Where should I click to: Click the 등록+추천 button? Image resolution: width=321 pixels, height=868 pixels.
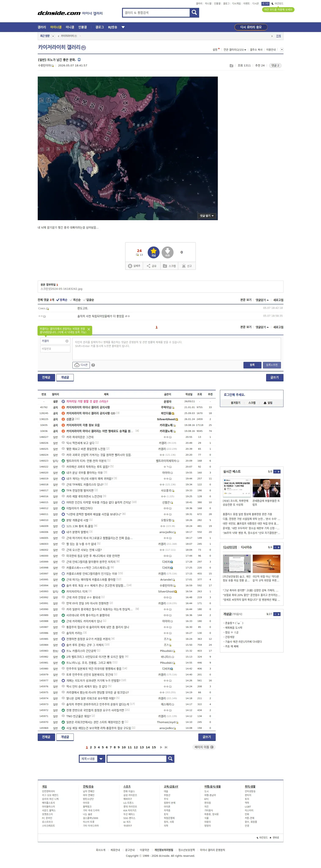coord(272,365)
